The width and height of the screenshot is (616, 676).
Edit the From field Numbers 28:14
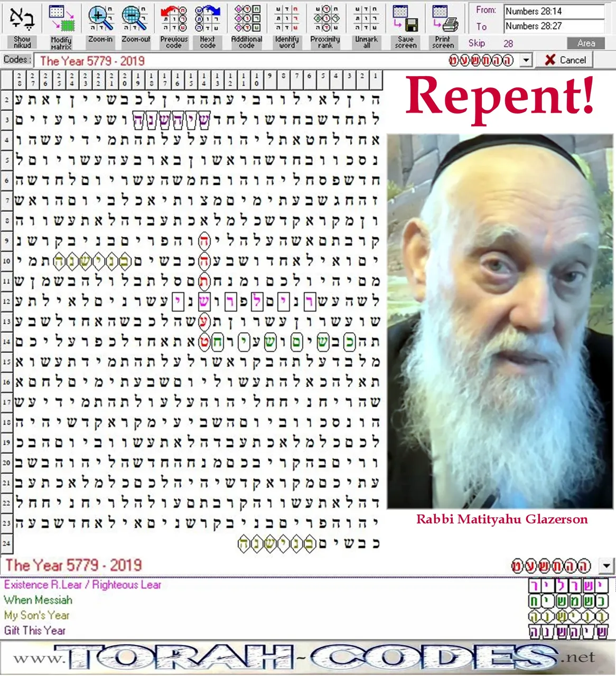tap(554, 11)
